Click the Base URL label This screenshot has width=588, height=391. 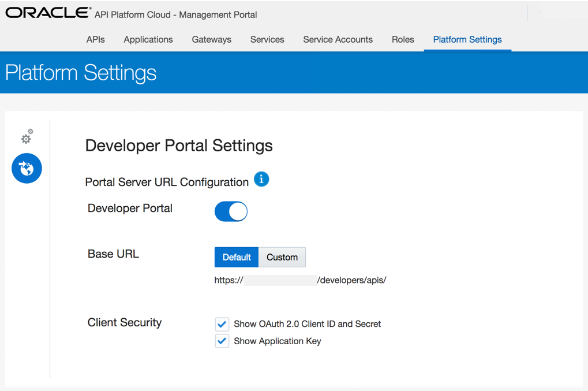tap(113, 254)
